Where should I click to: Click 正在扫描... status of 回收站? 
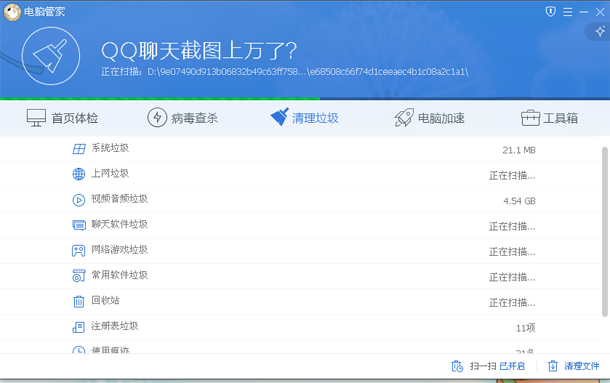(x=512, y=303)
